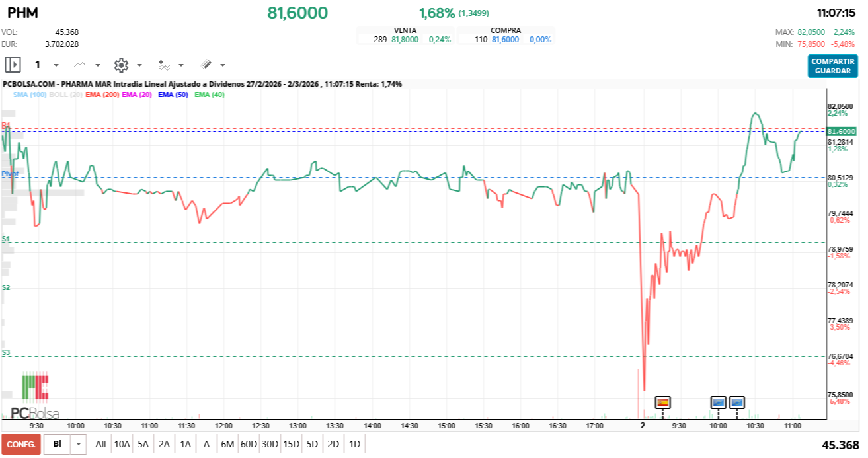868x458 pixels.
Task: Toggle the EMA (50) indicator
Action: [x=174, y=95]
